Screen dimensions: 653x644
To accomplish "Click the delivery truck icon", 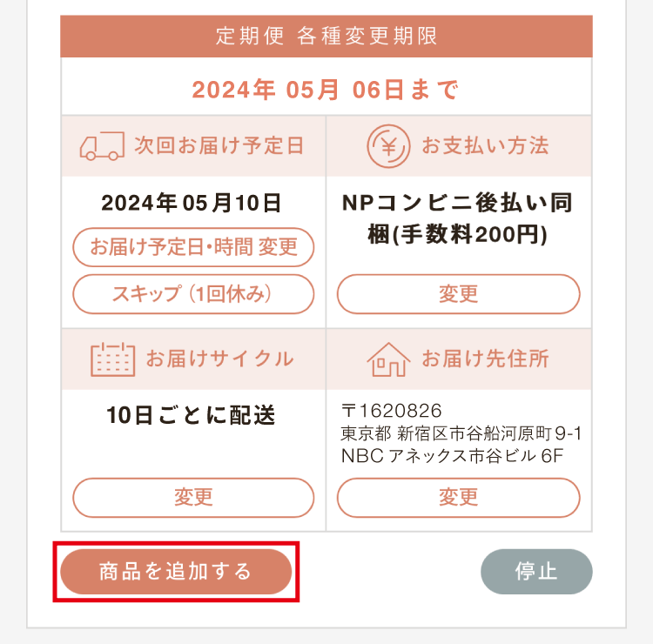I will click(x=102, y=146).
